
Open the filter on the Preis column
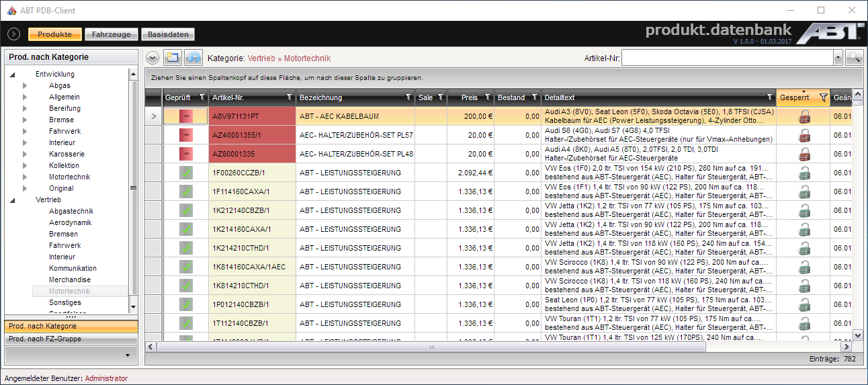tap(488, 97)
